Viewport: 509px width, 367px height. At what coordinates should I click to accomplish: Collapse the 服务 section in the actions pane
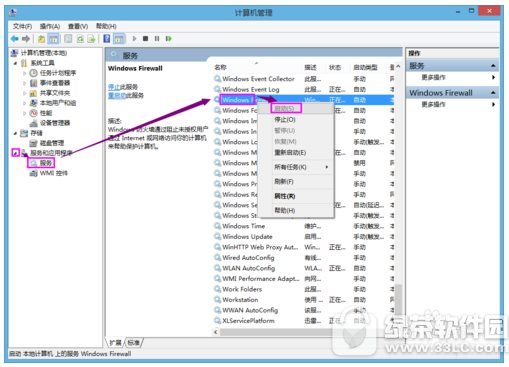pos(493,66)
